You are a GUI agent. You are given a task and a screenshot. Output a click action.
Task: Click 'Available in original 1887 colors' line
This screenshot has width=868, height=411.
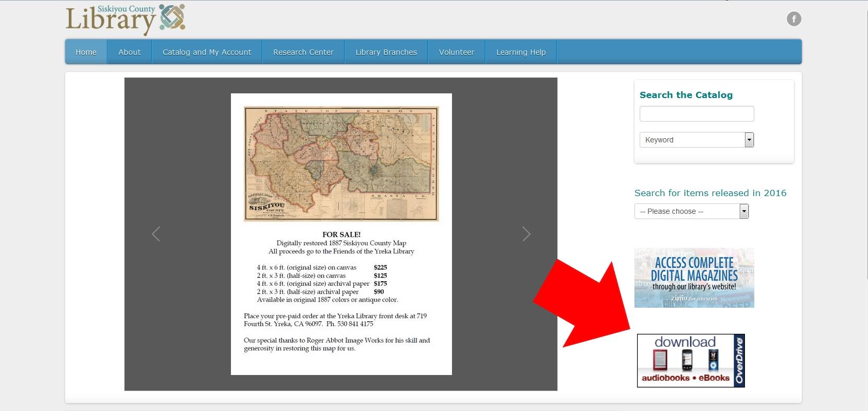[x=327, y=300]
